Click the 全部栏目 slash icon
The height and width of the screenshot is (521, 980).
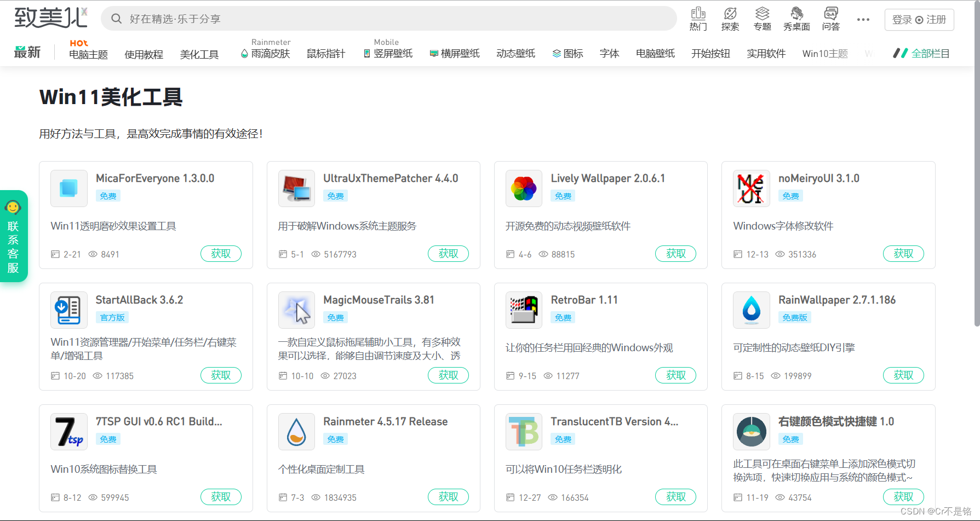(900, 53)
